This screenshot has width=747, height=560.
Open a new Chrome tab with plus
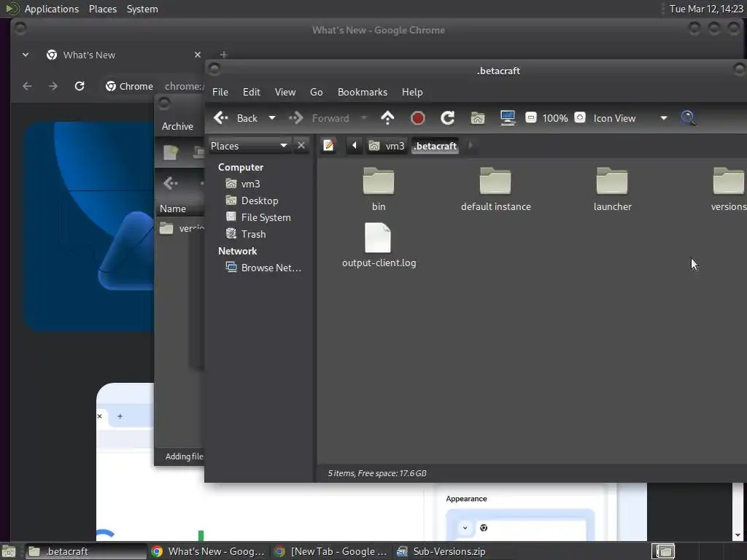[223, 55]
